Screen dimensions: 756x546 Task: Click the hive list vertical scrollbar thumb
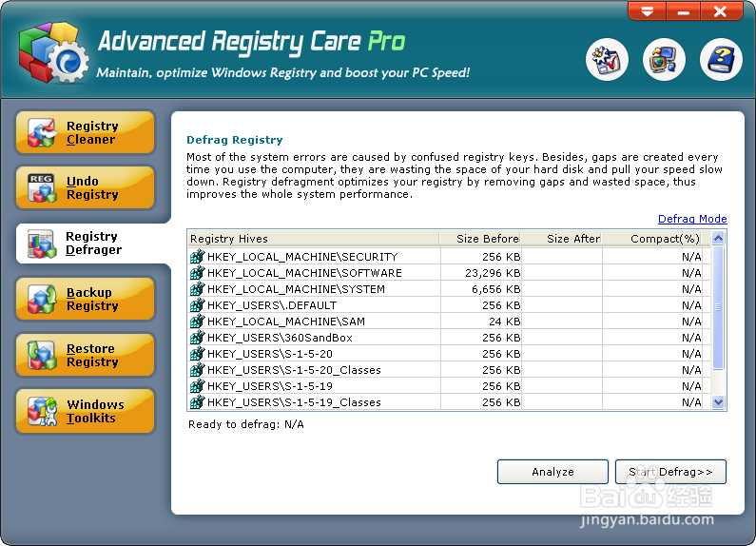pos(718,307)
